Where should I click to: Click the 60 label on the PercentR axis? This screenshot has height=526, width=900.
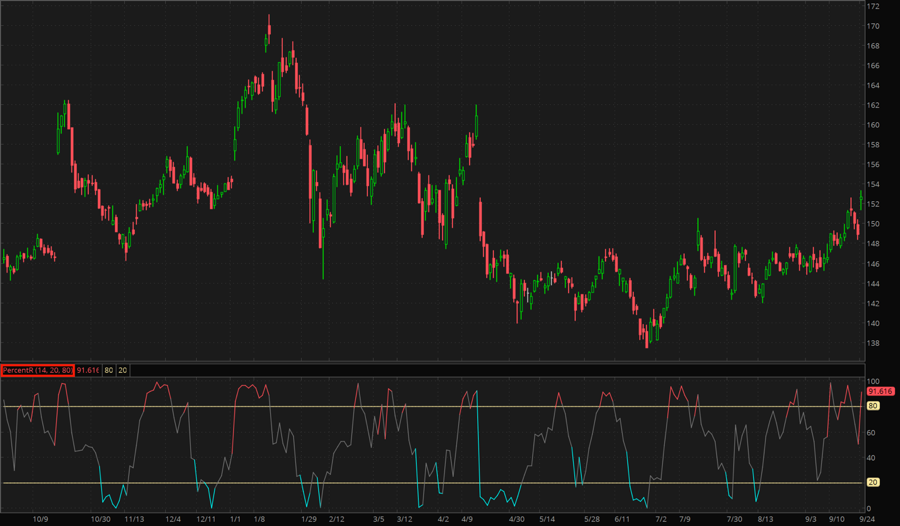pos(873,433)
